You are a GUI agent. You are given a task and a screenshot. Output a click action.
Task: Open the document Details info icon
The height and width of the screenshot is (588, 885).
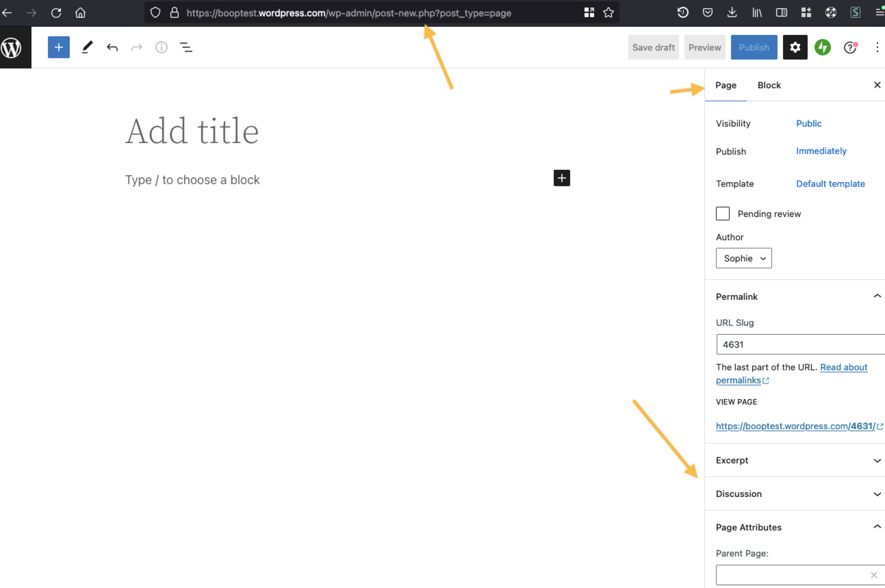[161, 47]
